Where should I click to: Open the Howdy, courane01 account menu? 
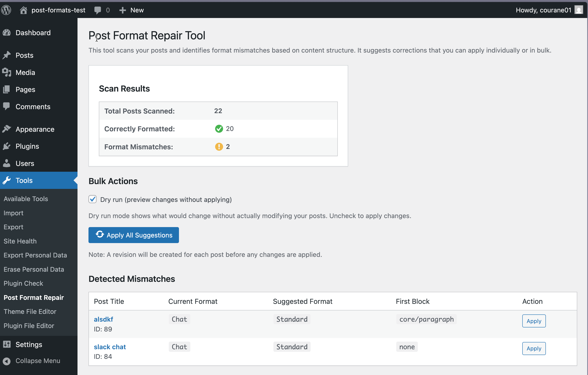point(543,10)
